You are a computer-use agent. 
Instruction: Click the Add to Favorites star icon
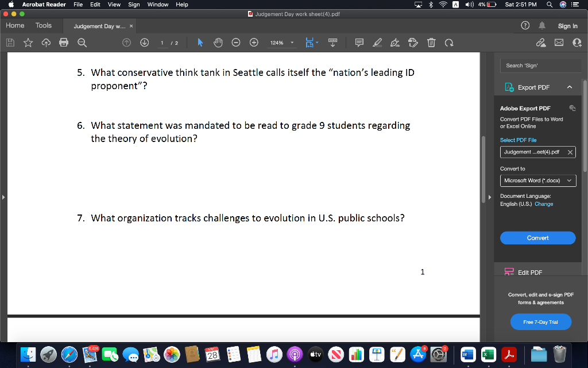(28, 42)
